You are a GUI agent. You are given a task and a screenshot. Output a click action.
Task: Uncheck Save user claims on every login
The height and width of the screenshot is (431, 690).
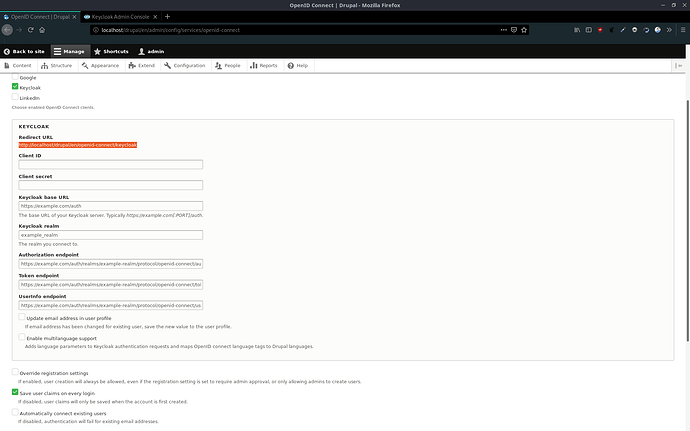pos(15,392)
